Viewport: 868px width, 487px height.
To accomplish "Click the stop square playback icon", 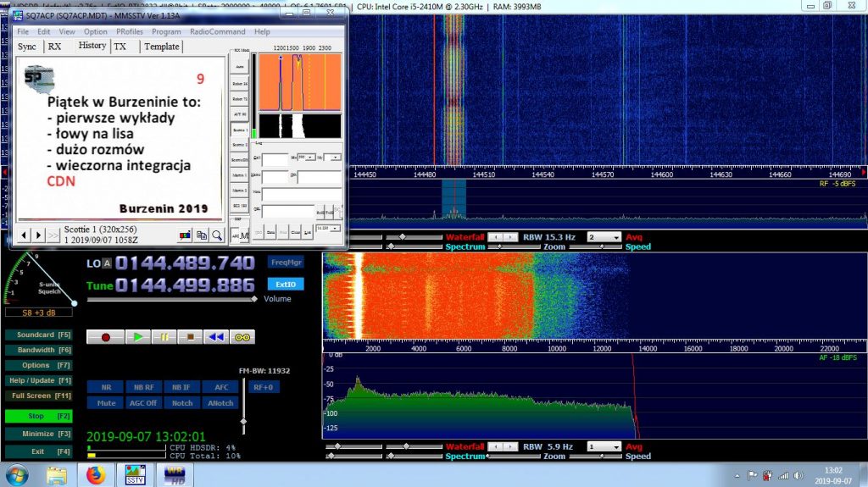I will pyautogui.click(x=191, y=337).
